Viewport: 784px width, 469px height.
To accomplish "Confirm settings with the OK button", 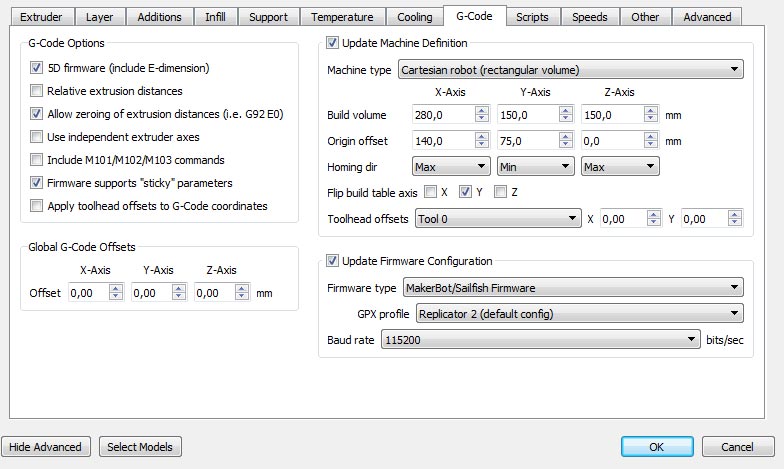I will tap(657, 446).
